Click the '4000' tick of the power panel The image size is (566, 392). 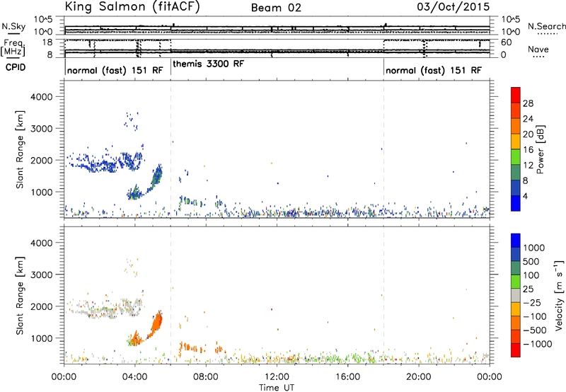(41, 97)
